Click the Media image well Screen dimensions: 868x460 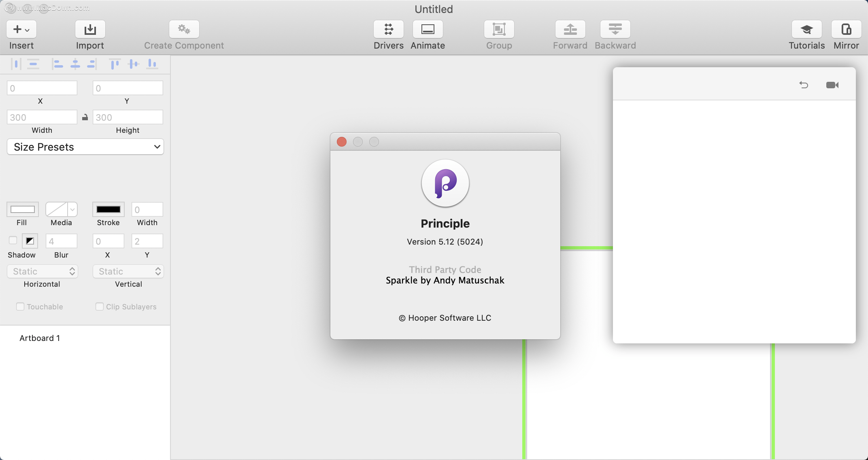(x=57, y=209)
